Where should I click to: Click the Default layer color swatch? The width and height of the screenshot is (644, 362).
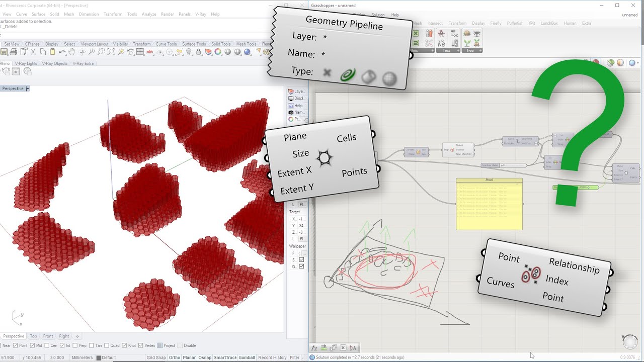(x=99, y=357)
